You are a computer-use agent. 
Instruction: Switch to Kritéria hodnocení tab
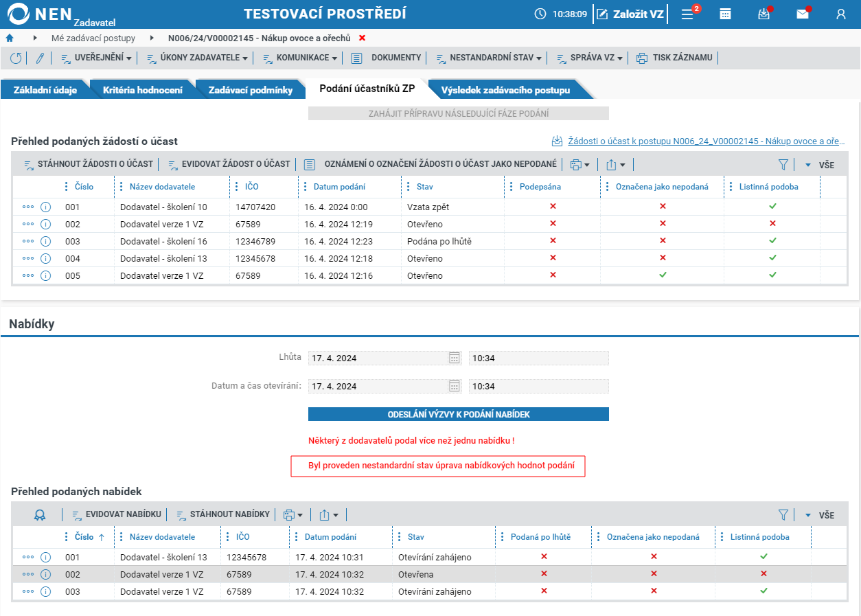[143, 90]
